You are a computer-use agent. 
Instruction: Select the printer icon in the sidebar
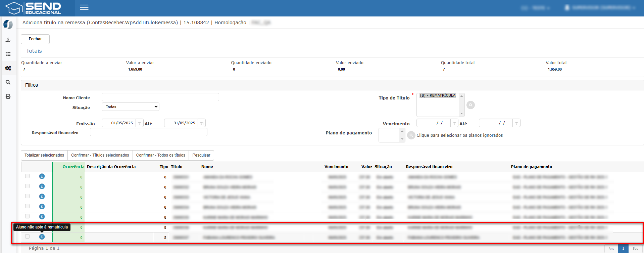coord(8,96)
